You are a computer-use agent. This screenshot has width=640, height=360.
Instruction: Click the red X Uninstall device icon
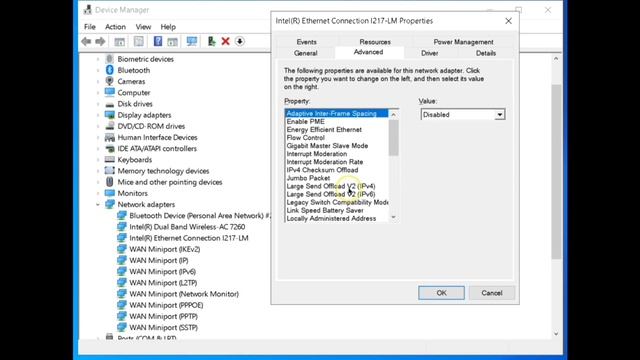225,41
